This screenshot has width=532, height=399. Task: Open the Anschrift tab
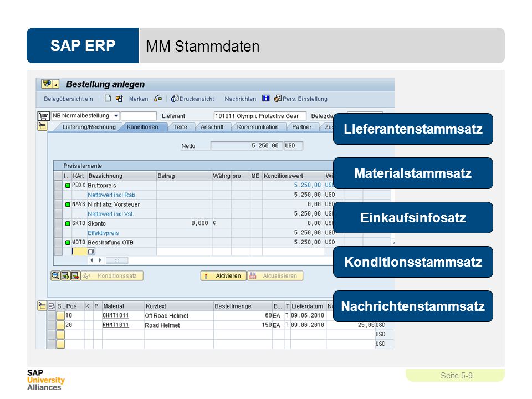pyautogui.click(x=212, y=127)
